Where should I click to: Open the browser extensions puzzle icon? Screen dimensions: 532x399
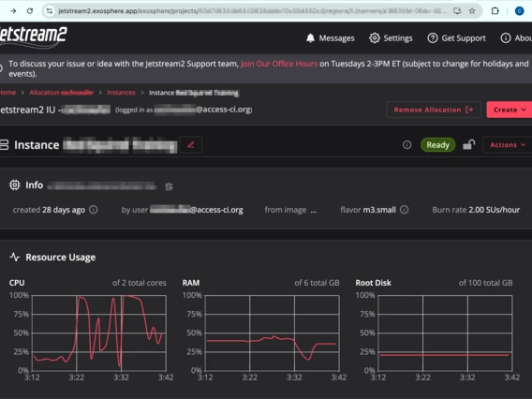pos(495,11)
